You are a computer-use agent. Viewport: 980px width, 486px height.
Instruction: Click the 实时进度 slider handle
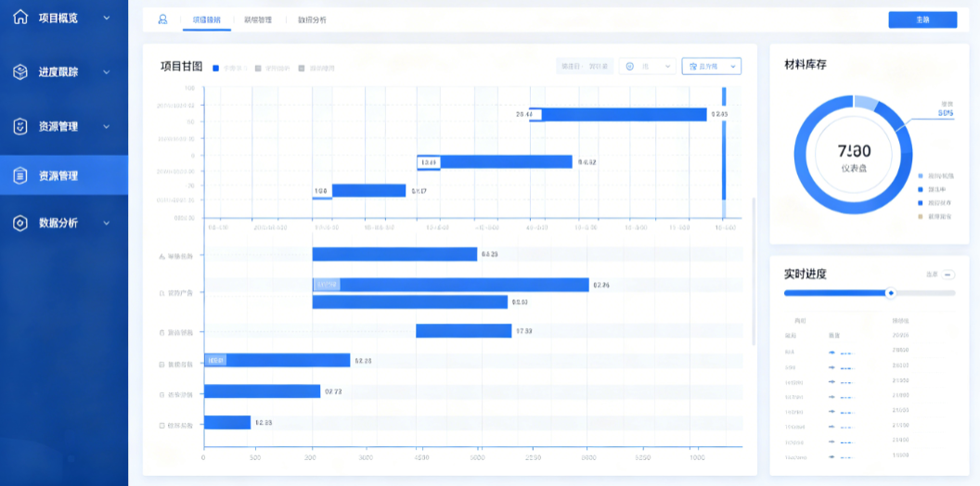[x=891, y=292]
